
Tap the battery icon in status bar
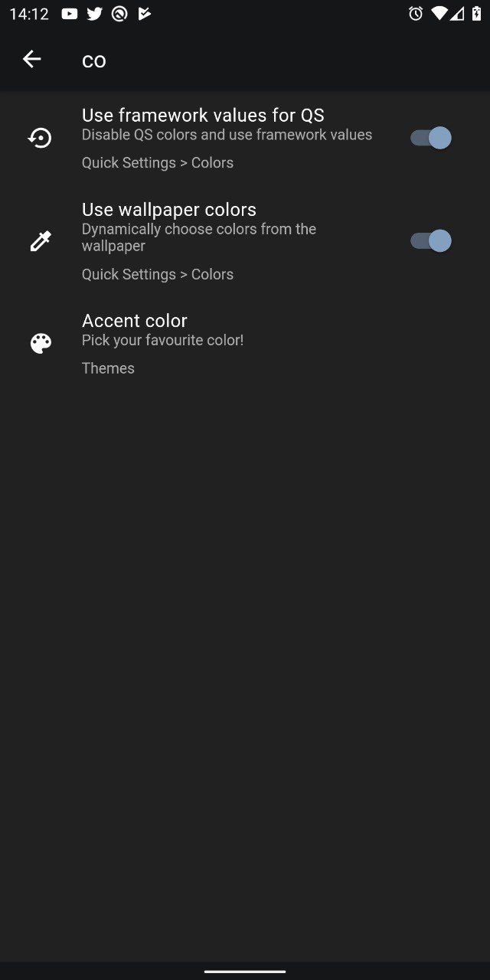[476, 13]
